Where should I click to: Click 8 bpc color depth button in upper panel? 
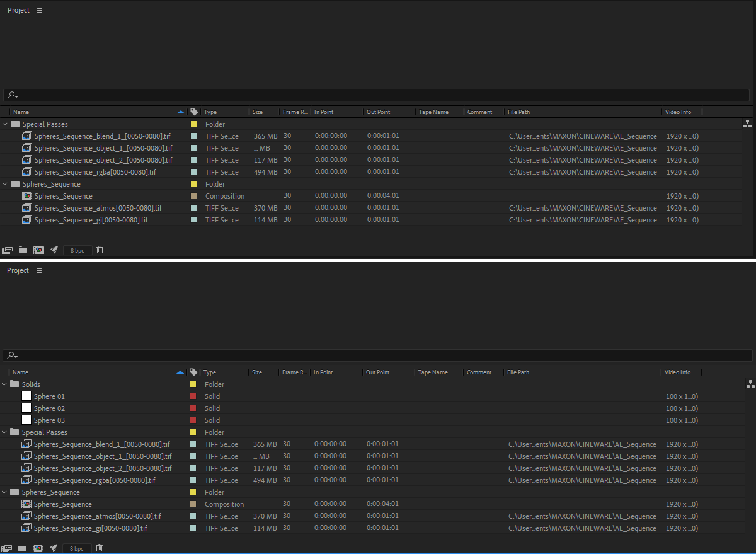[x=77, y=250]
